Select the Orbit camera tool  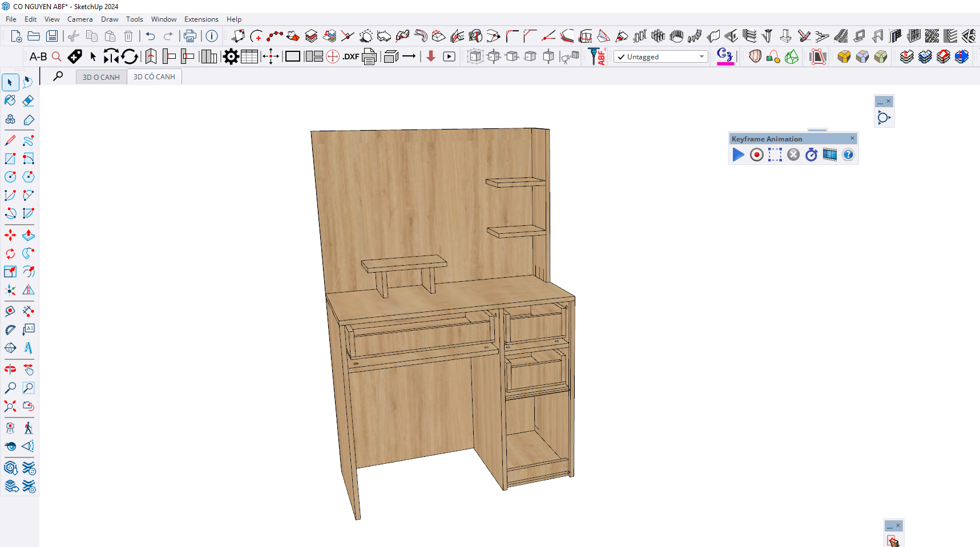tap(10, 370)
